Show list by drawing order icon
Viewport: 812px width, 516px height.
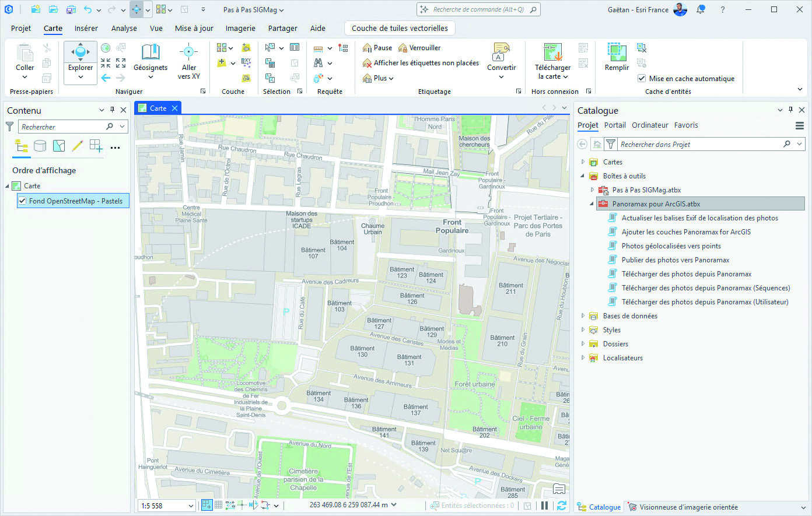point(22,146)
